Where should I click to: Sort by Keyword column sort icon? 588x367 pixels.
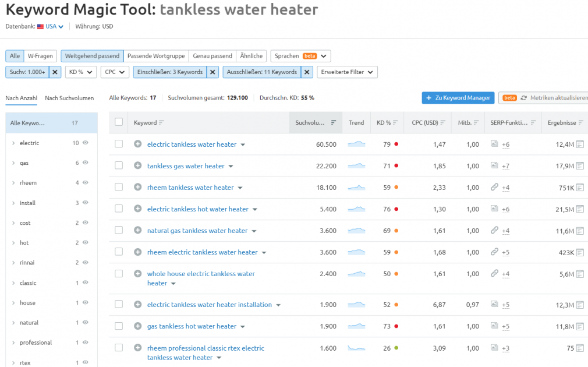pyautogui.click(x=161, y=123)
